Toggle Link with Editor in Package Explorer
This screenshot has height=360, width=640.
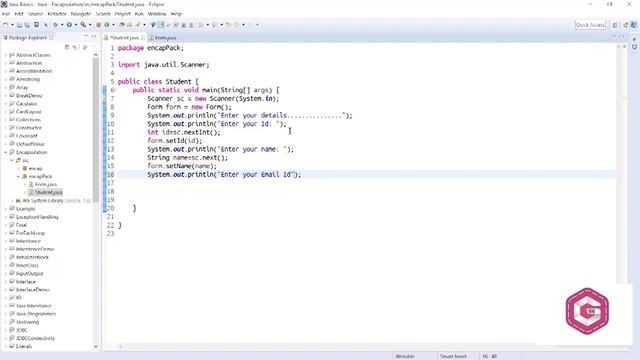75,47
